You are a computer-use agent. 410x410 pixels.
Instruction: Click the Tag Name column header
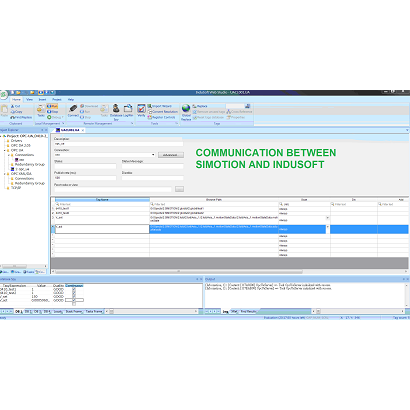pyautogui.click(x=102, y=199)
